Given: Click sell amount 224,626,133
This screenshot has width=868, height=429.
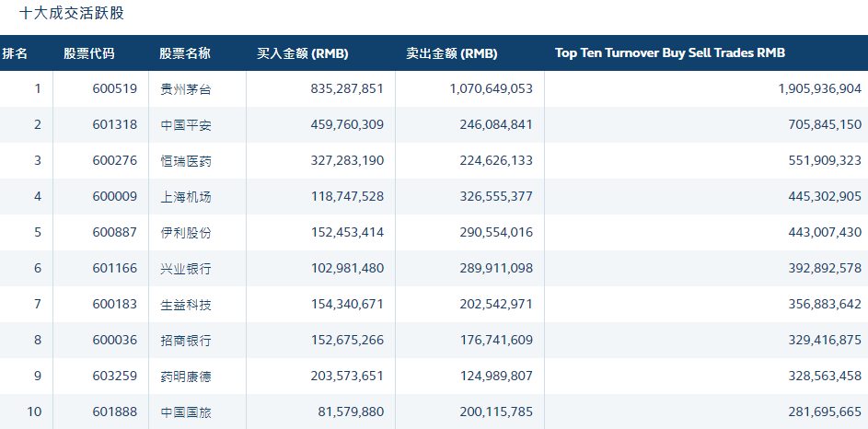Looking at the screenshot, I should tap(496, 160).
